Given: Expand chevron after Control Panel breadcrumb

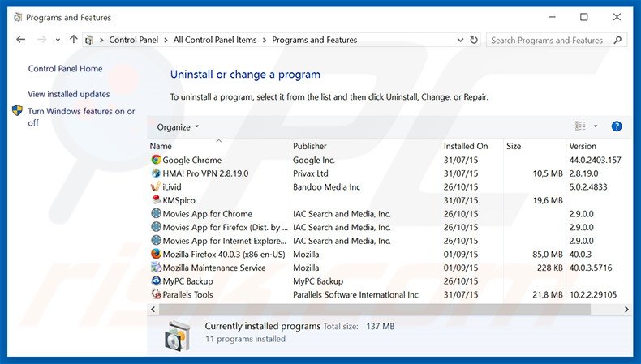Looking at the screenshot, I should coord(166,40).
